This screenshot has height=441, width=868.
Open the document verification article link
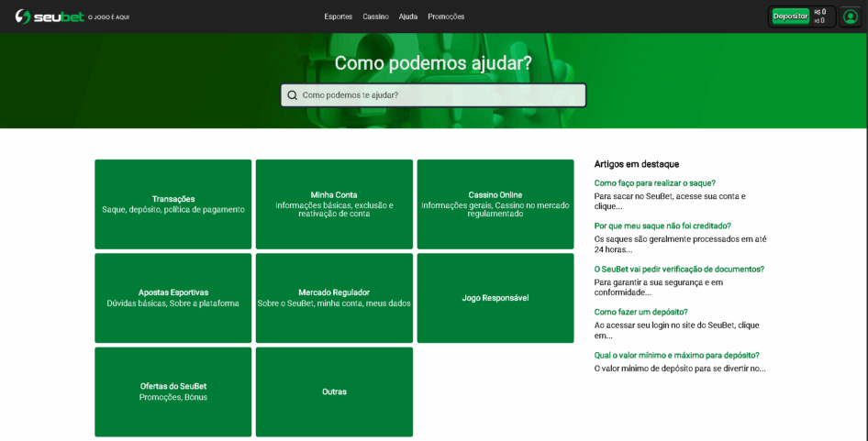[x=679, y=269]
